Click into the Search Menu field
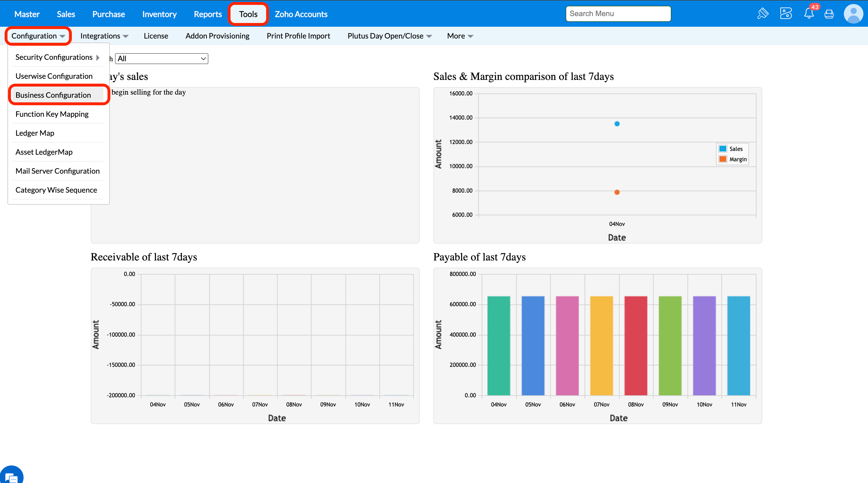The height and width of the screenshot is (483, 868). pos(618,14)
